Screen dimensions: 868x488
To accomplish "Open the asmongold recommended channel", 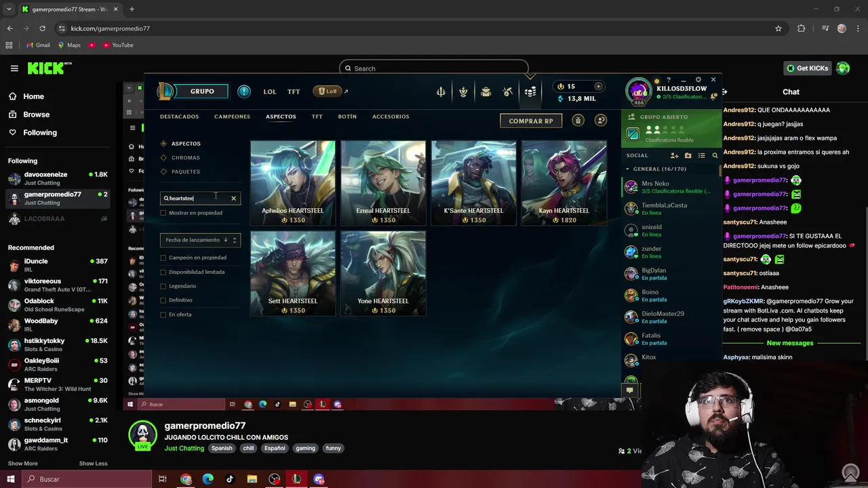I will pyautogui.click(x=58, y=404).
